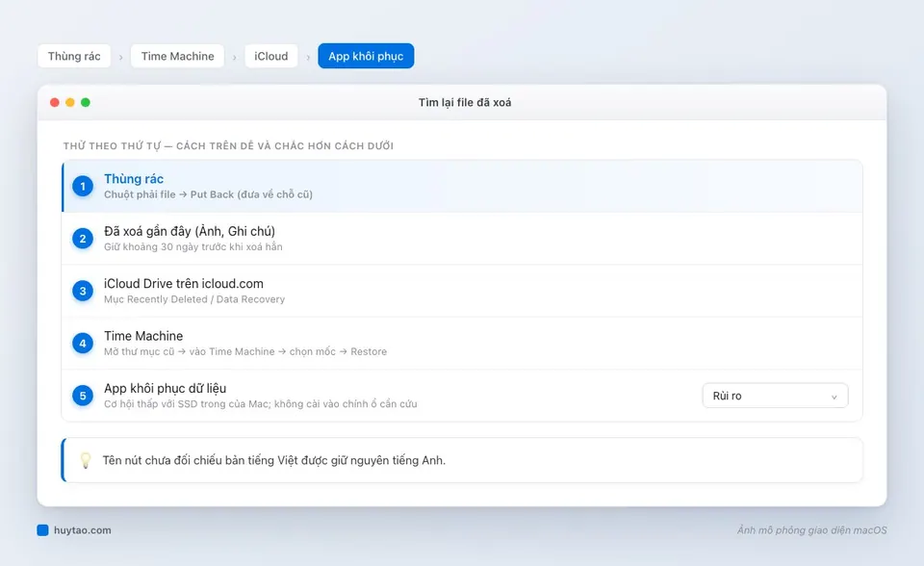Open the Thùng rác breadcrumb tab
This screenshot has height=566, width=924.
tap(74, 56)
